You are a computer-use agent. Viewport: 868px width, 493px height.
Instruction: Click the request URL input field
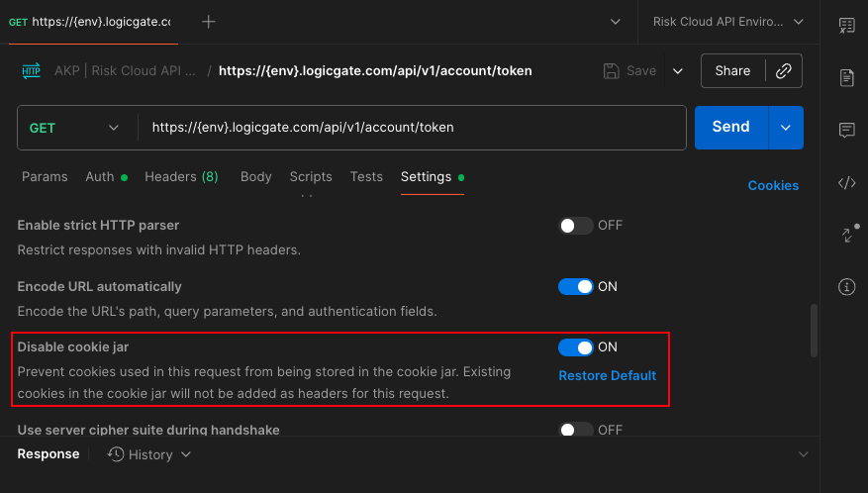click(x=411, y=128)
